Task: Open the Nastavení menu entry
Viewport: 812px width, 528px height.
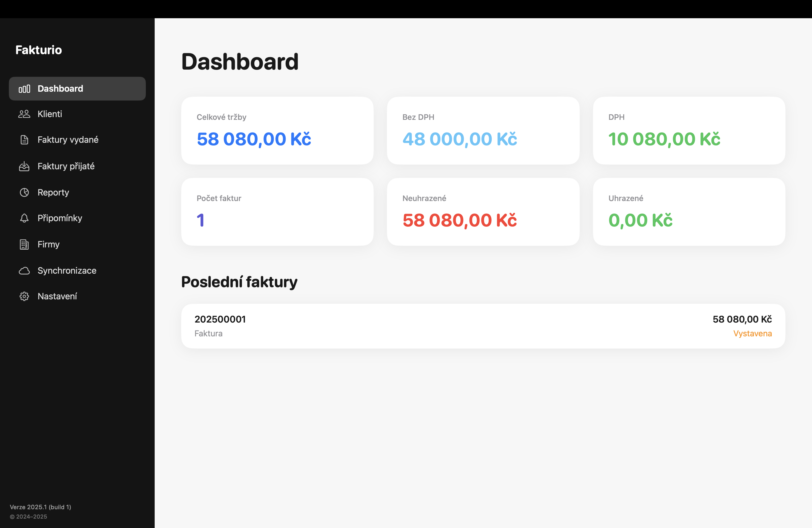Action: pyautogui.click(x=57, y=296)
